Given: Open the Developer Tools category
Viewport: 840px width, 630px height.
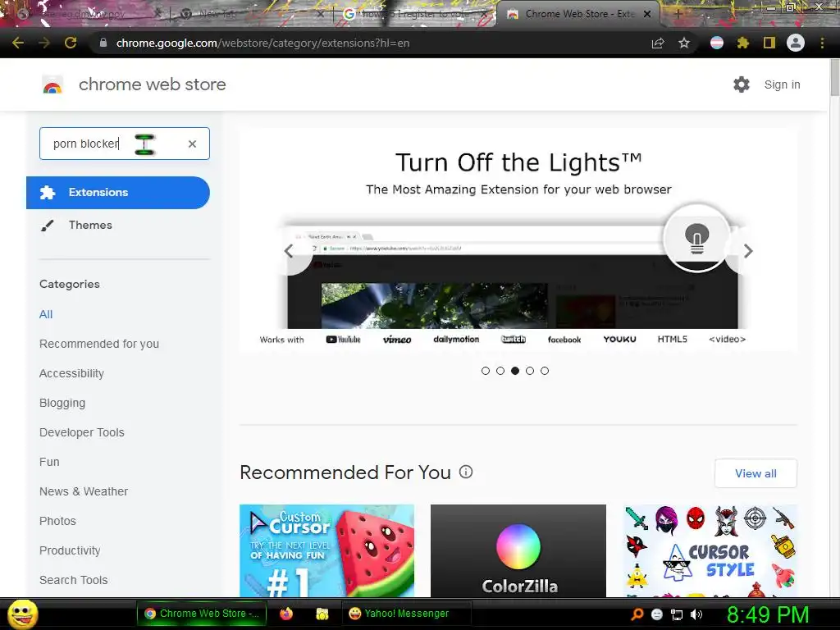Looking at the screenshot, I should [82, 432].
